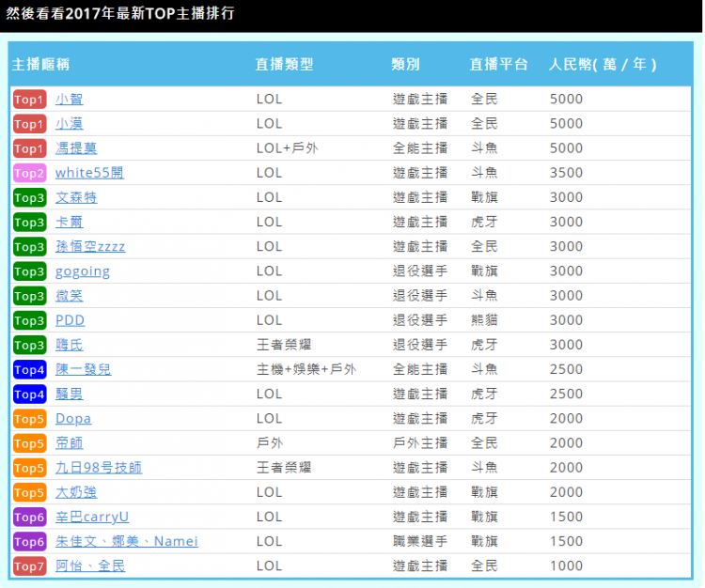This screenshot has height=588, width=705.
Task: Click the purple Top6 badge beside 辛巴carryU
Action: (29, 518)
